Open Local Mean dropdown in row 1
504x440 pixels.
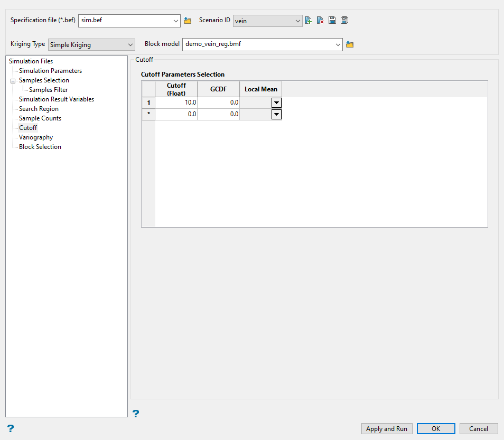coord(276,102)
